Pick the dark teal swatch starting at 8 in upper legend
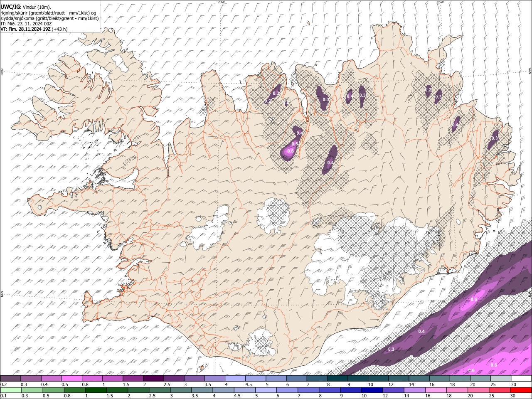 (337, 379)
